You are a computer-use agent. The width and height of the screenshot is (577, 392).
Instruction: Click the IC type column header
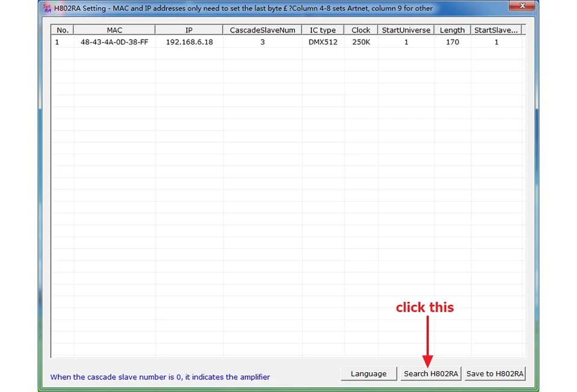(x=323, y=30)
